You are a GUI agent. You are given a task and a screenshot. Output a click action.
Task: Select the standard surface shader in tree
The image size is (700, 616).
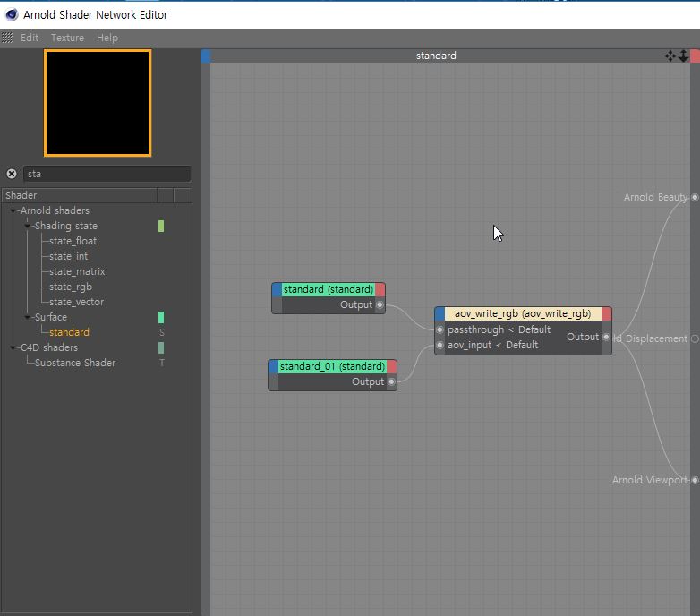(69, 332)
